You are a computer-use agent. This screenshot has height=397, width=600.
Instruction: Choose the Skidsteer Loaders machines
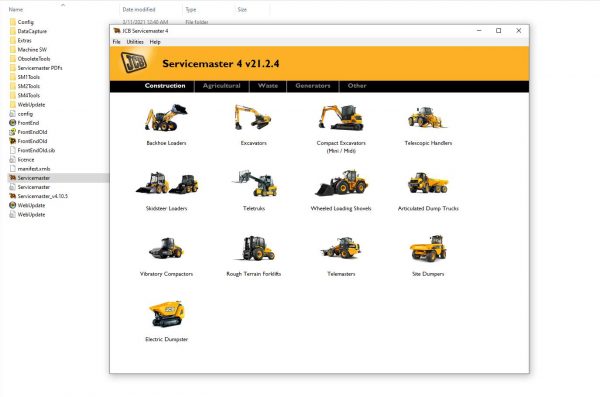(166, 190)
